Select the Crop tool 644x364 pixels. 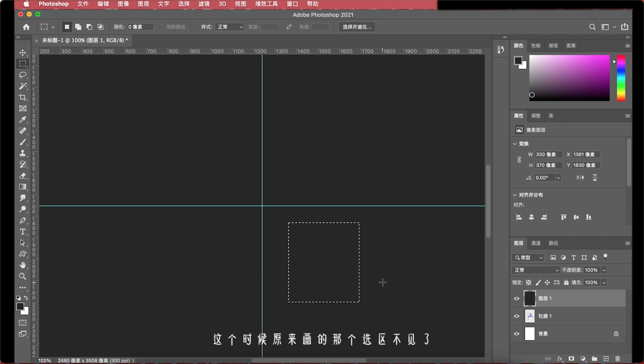click(x=23, y=97)
